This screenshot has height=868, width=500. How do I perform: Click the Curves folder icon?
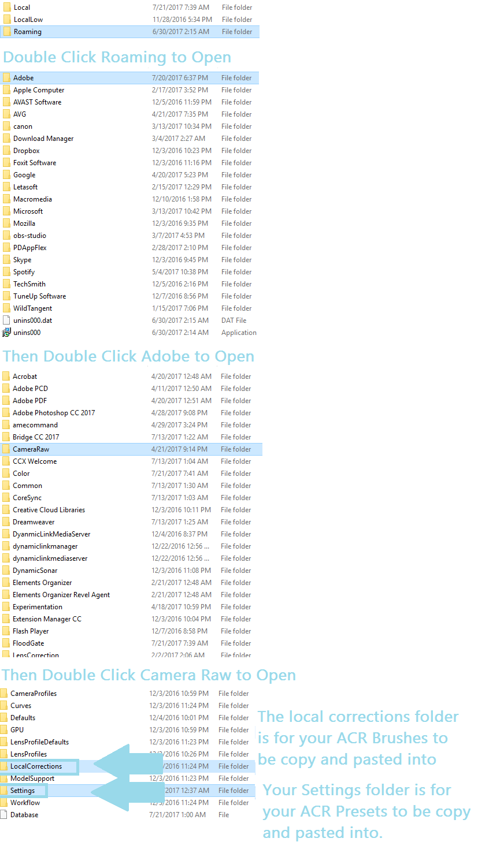4,706
